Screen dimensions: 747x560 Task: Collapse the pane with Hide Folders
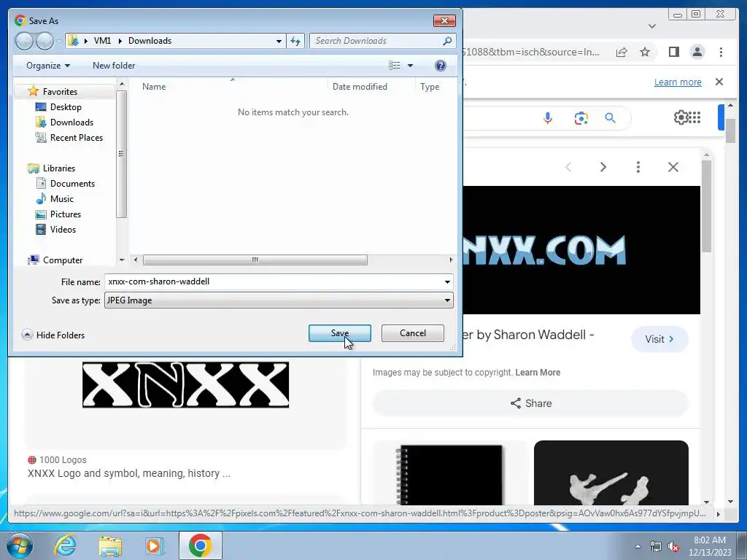53,335
